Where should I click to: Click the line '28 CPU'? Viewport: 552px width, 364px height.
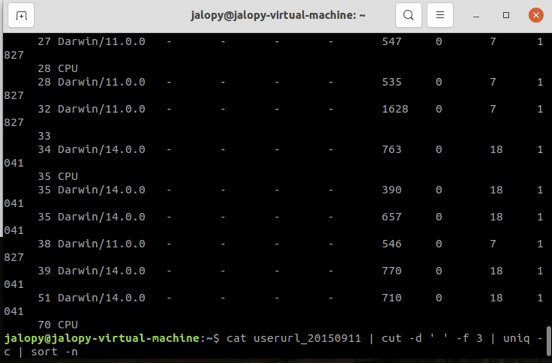(58, 68)
